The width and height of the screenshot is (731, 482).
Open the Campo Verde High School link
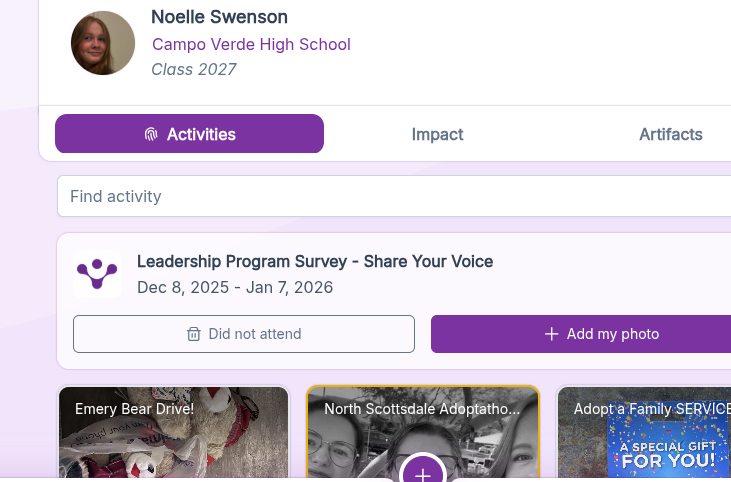tap(251, 44)
